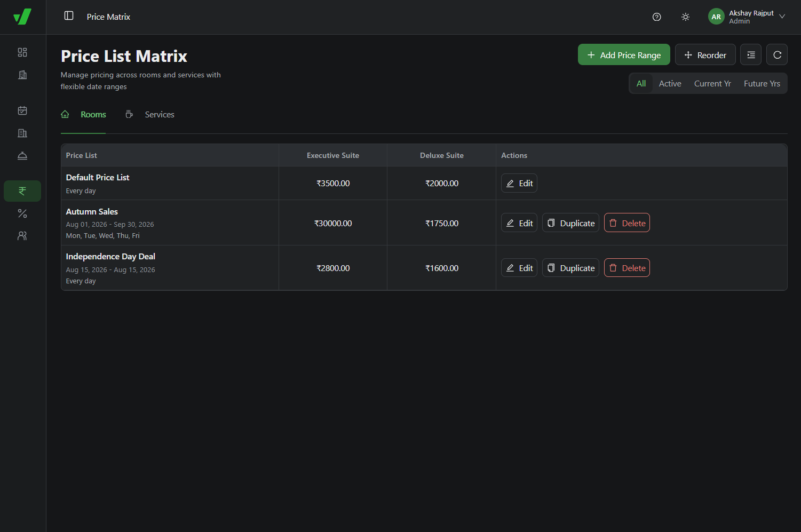Open the dashboard grid icon in sidebar
Screen dimensions: 801x532
pos(22,52)
